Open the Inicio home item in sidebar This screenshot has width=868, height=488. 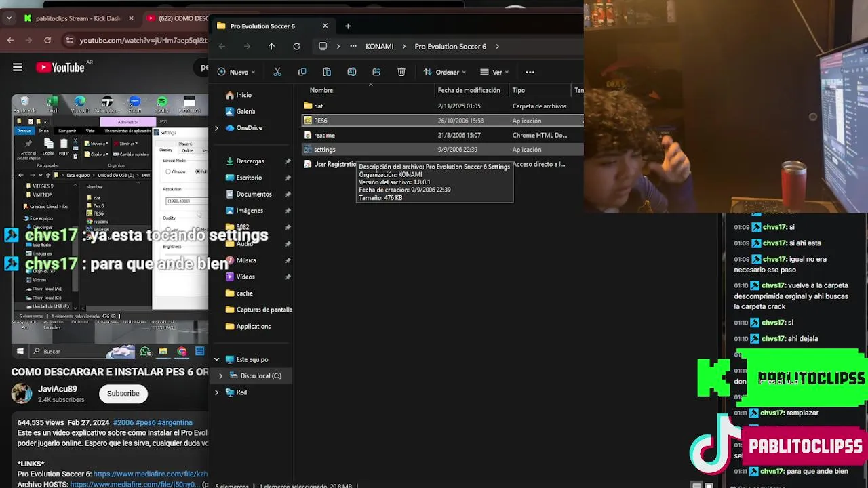[x=243, y=95]
